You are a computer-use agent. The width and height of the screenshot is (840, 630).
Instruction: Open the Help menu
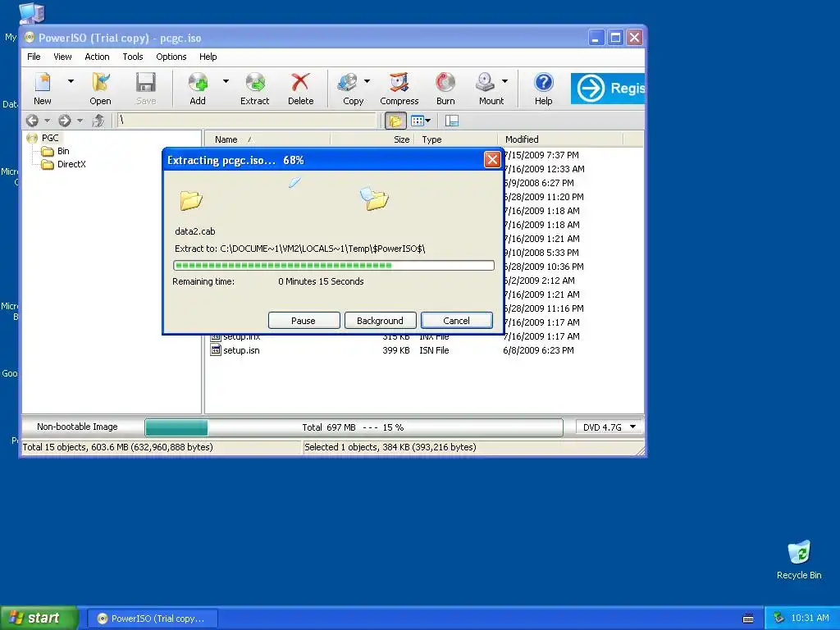coord(208,57)
